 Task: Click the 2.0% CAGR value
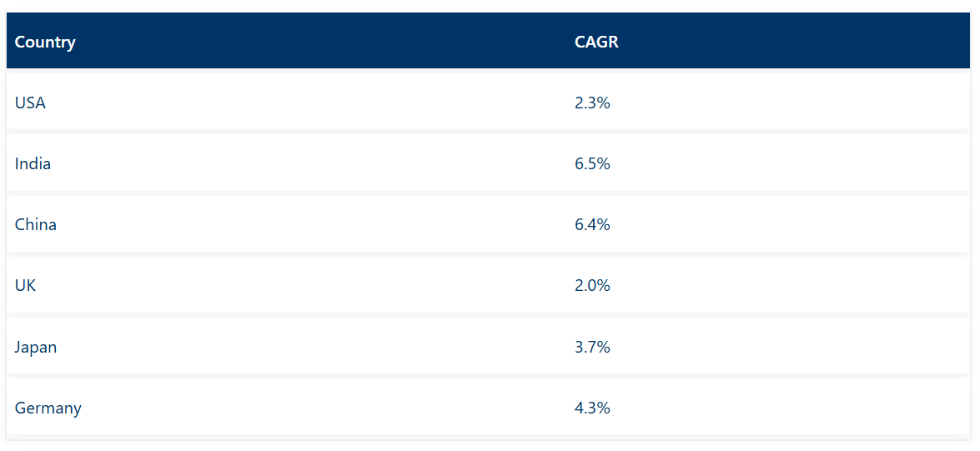[x=592, y=286]
